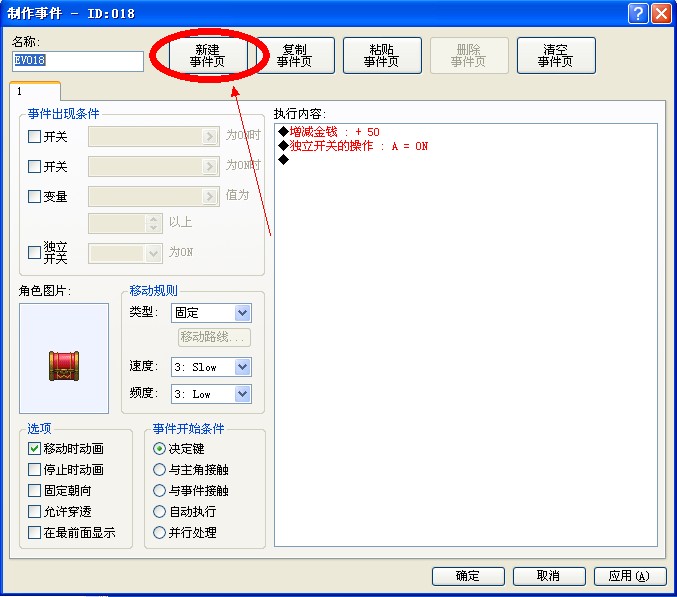Click the help question mark icon
Screen dimensions: 677x597
638,13
